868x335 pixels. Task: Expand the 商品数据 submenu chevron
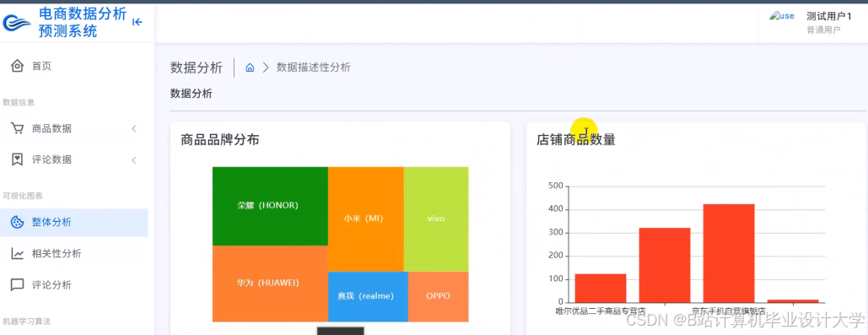point(134,129)
